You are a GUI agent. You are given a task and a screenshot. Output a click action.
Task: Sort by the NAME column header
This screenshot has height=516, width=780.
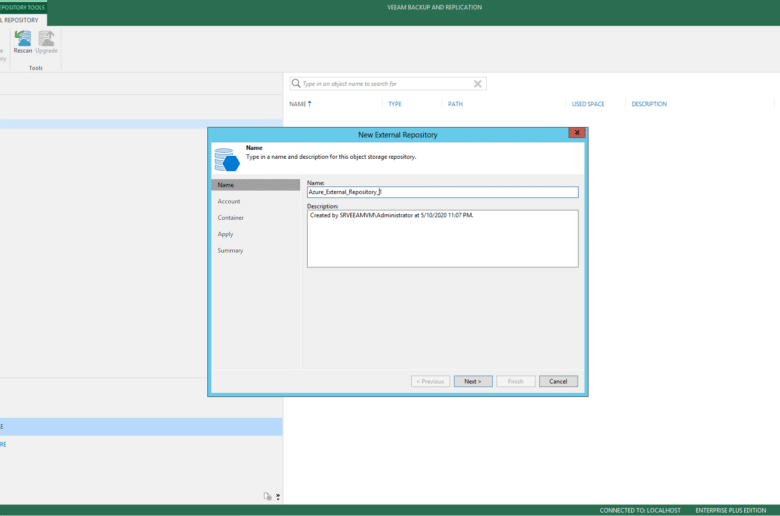pos(300,103)
